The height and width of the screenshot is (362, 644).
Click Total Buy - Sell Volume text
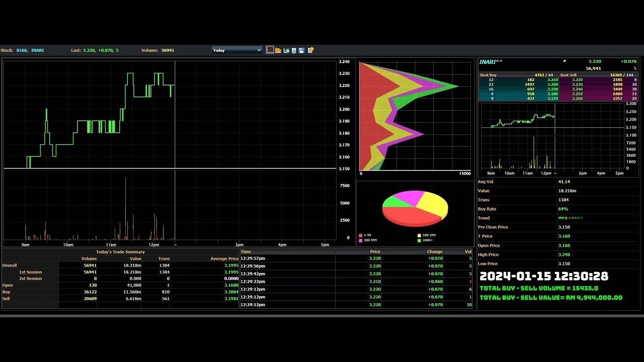539,288
